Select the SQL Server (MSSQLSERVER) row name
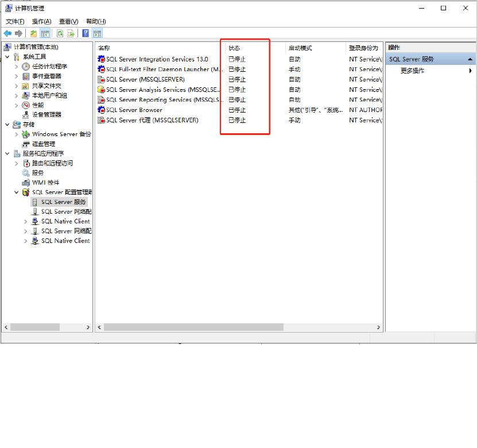Screen dimensions: 477x448 145,79
